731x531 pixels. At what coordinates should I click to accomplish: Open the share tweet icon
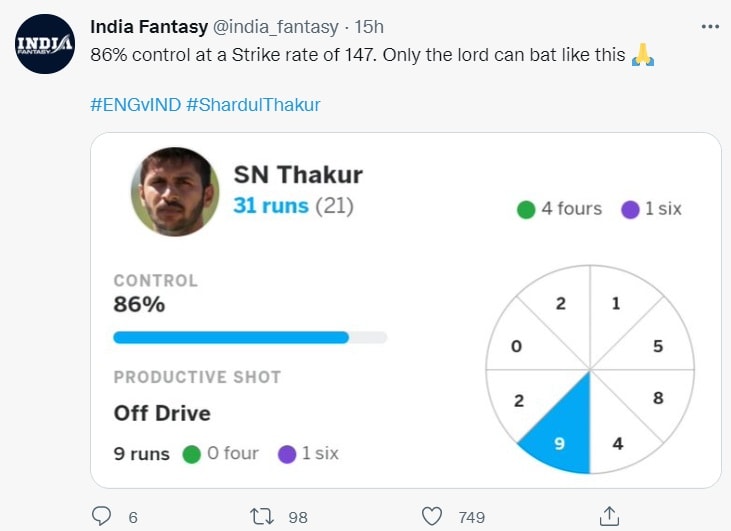608,516
